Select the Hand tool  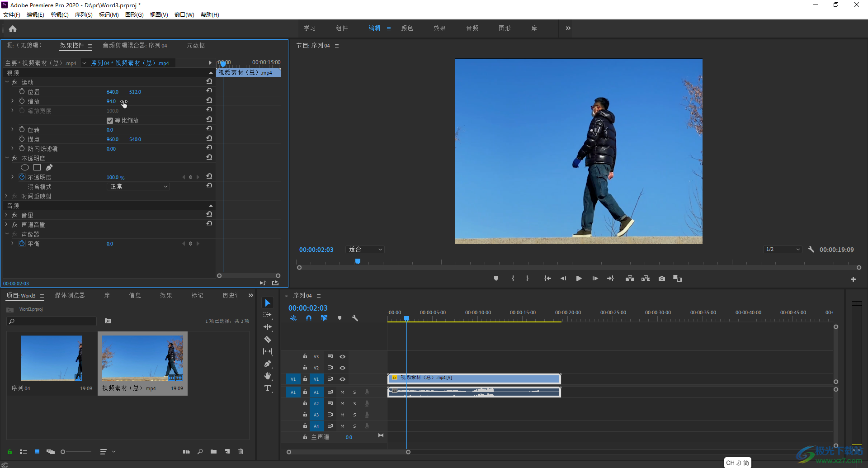(268, 376)
